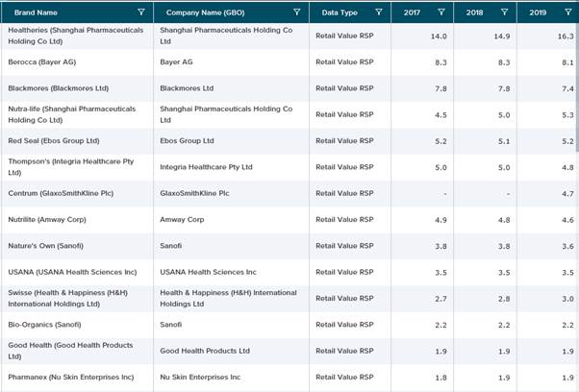Viewport: 579px width, 392px height.
Task: Click the 2018 value 14.9 for Healtheries
Action: coord(502,37)
